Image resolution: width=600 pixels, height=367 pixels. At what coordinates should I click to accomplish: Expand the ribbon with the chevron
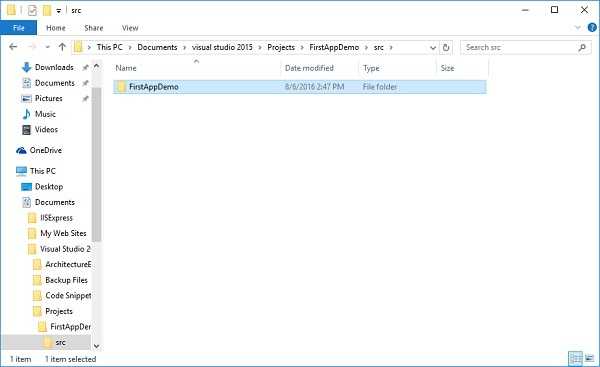point(578,28)
